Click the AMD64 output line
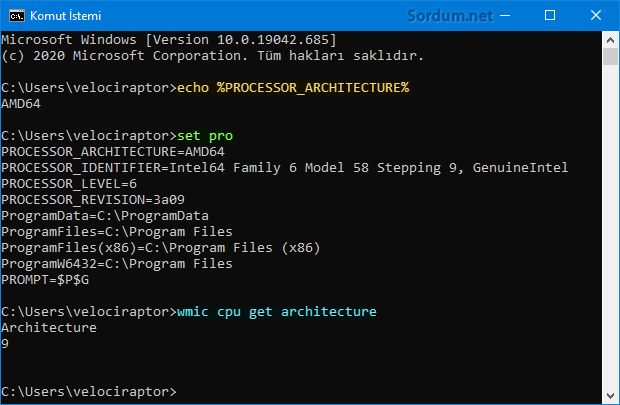The height and width of the screenshot is (405, 620). pos(21,104)
